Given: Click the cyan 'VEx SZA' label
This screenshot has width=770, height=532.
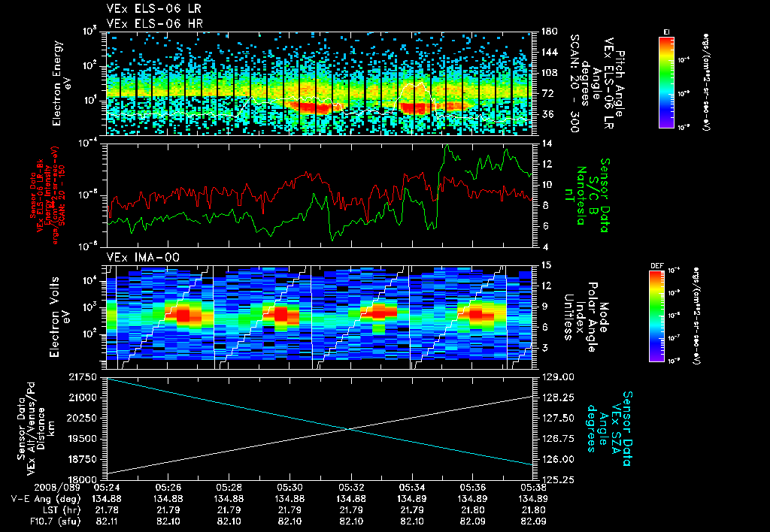Looking at the screenshot, I should pos(616,429).
